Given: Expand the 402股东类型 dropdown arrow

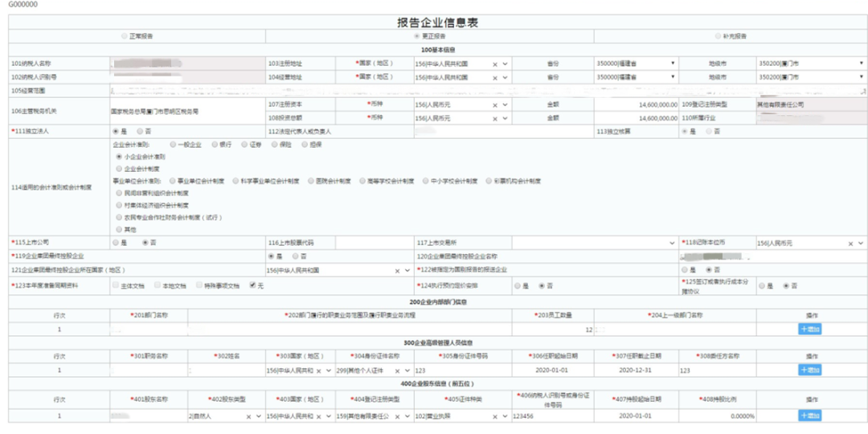Looking at the screenshot, I should pos(259,416).
